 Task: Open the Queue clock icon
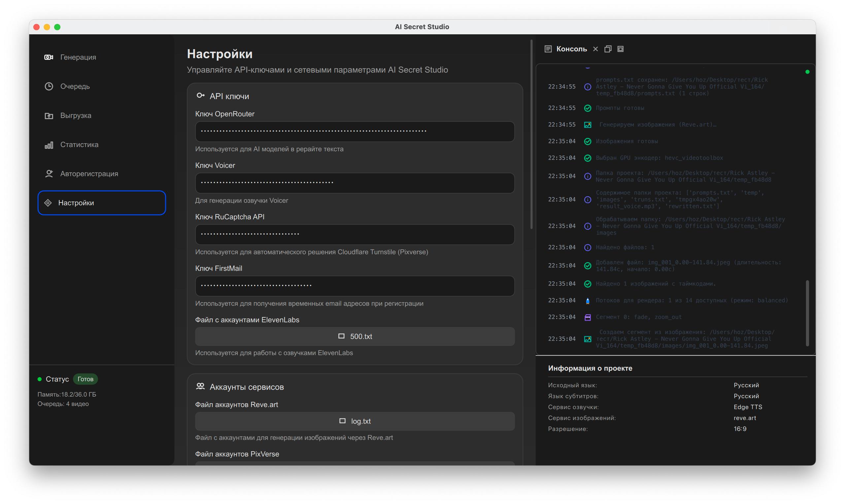(x=49, y=86)
